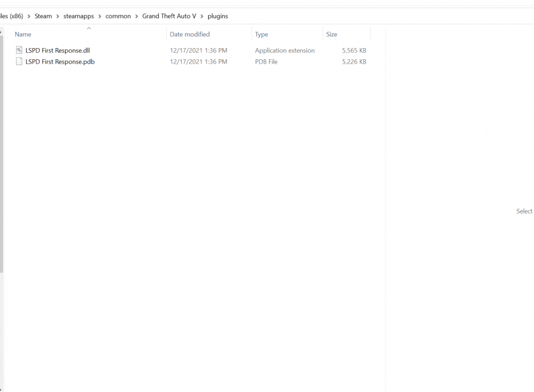Open the steamapps folder from address bar
Screen dimensions: 534x392
(78, 16)
